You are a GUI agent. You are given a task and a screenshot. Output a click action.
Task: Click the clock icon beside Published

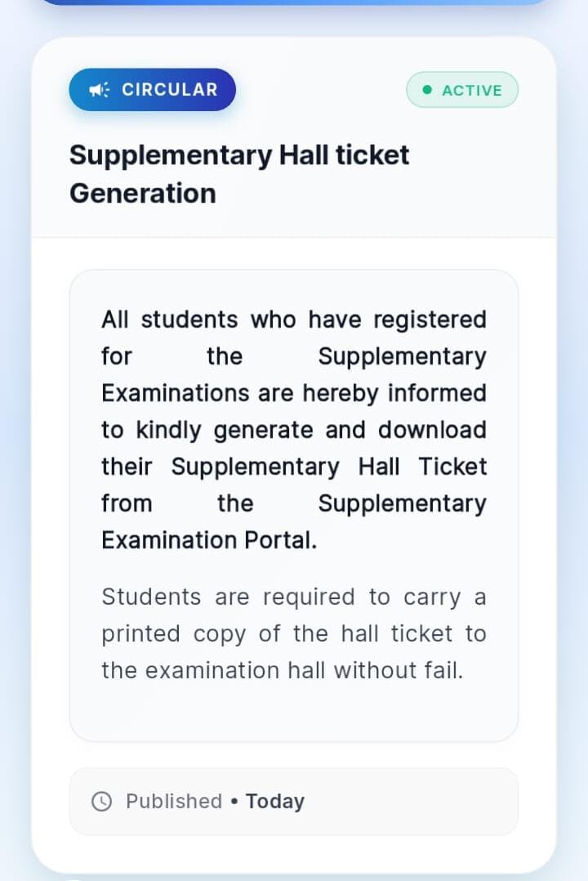click(102, 802)
